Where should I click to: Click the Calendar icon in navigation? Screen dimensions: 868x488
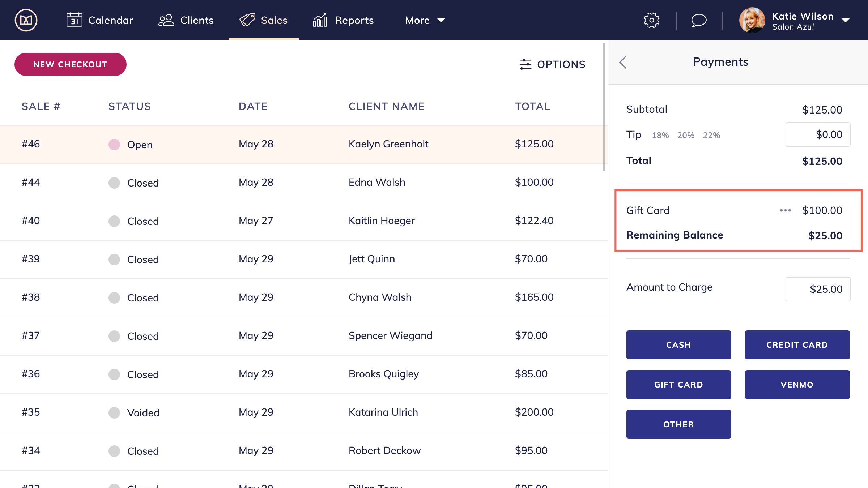74,20
